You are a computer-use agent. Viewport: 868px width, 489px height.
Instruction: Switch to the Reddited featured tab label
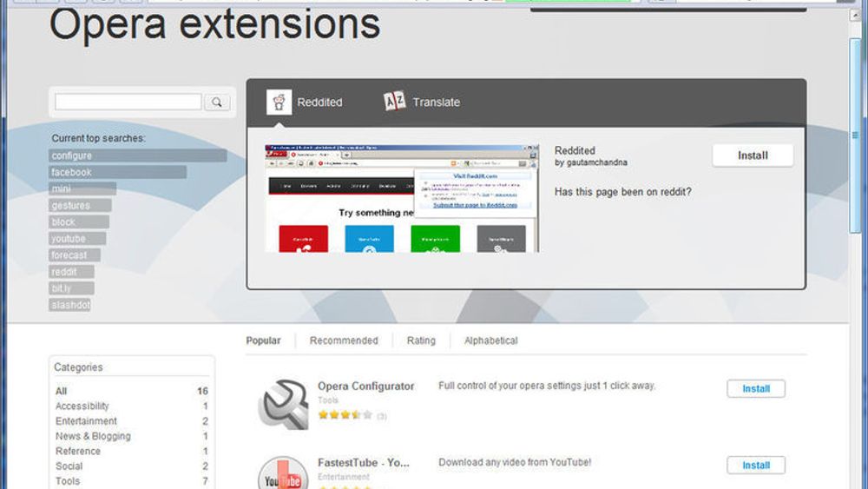[319, 102]
